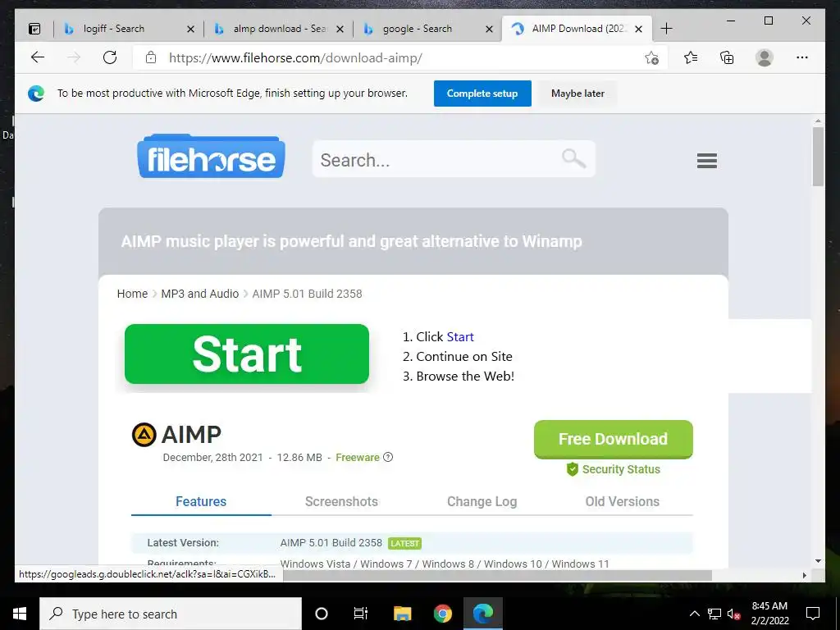840x630 pixels.
Task: Dismiss banner with Maybe later
Action: pos(577,94)
